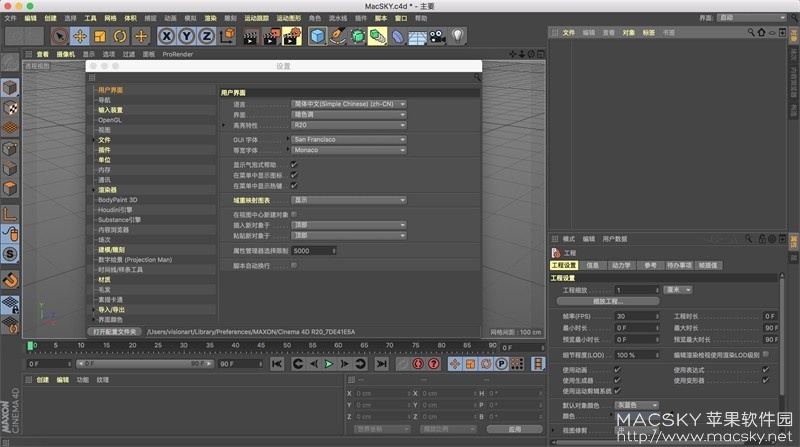Click the 打开配置文件夹 button
800x447 pixels.
tap(115, 332)
